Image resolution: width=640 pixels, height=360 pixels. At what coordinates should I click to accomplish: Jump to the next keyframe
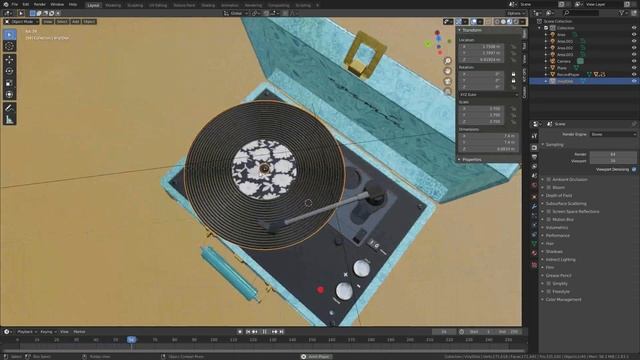point(275,332)
